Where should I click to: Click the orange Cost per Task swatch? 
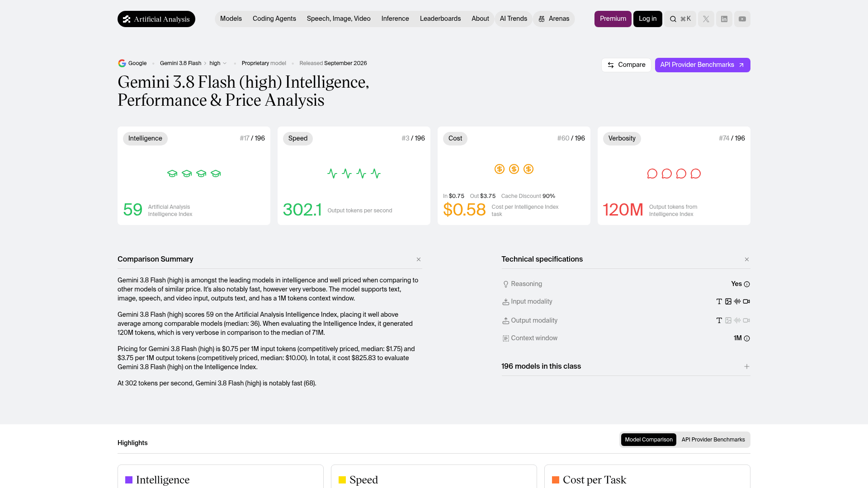(x=556, y=480)
